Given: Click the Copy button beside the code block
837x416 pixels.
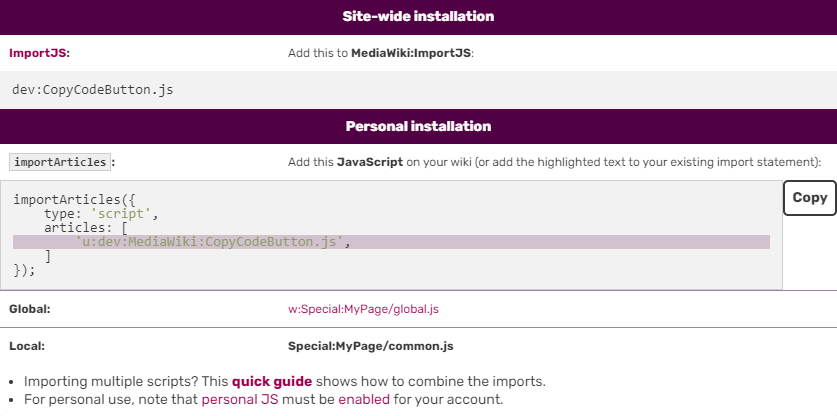Looking at the screenshot, I should [x=809, y=198].
